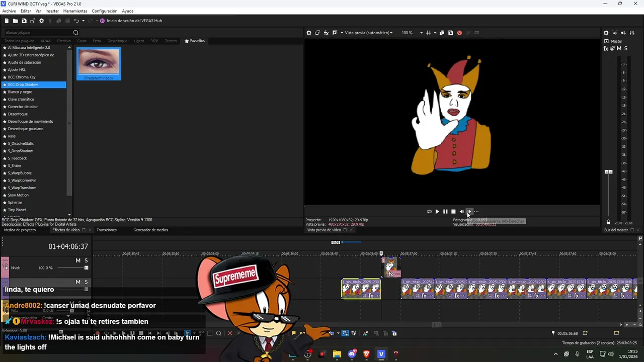The image size is (644, 362).
Task: Select the BCC Drop Shadow plugin
Action: pyautogui.click(x=34, y=84)
